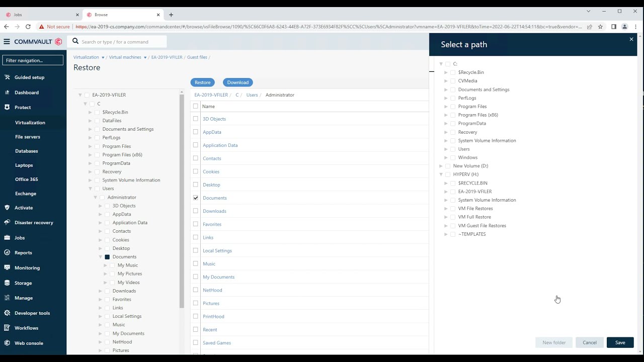644x362 pixels.
Task: Check VM File Restores checkbox in path panel
Action: (x=453, y=208)
